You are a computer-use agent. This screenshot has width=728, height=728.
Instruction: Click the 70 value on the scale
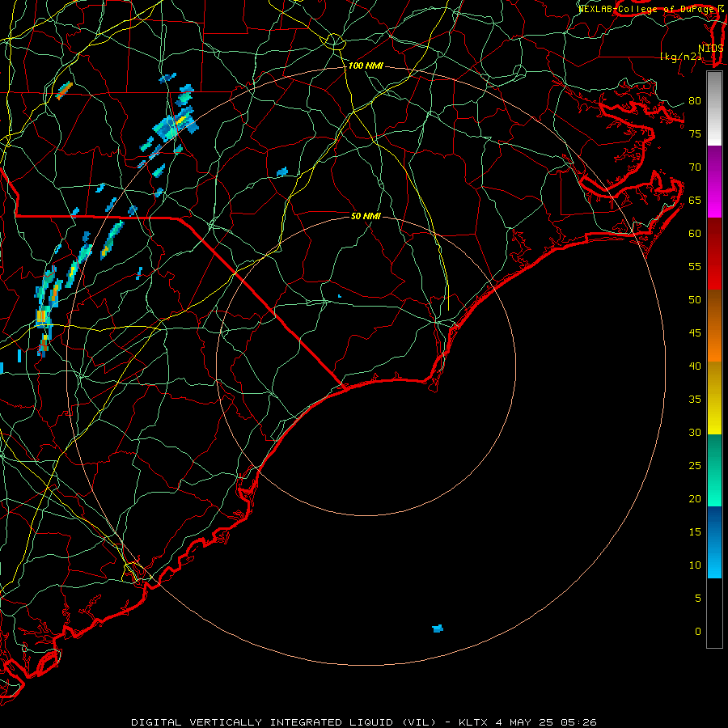(x=695, y=167)
